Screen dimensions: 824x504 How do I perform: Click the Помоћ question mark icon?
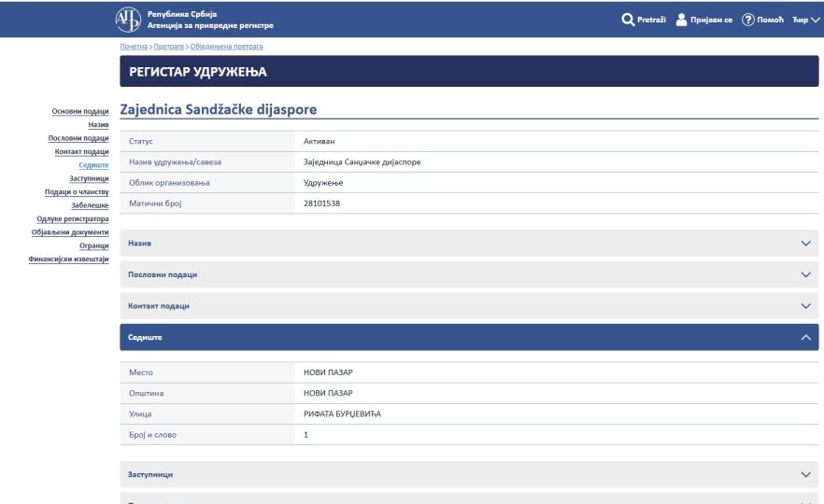(747, 20)
